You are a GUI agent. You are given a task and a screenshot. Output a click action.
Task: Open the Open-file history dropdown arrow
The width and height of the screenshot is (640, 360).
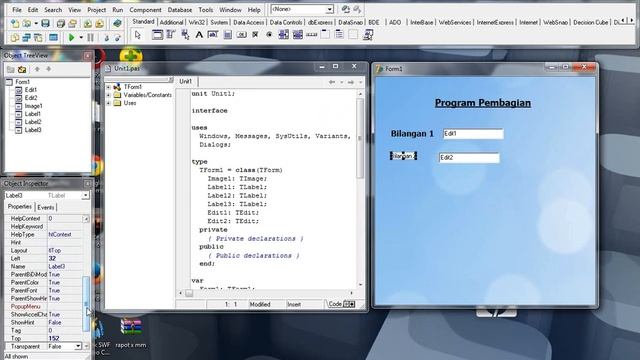pyautogui.click(x=36, y=24)
